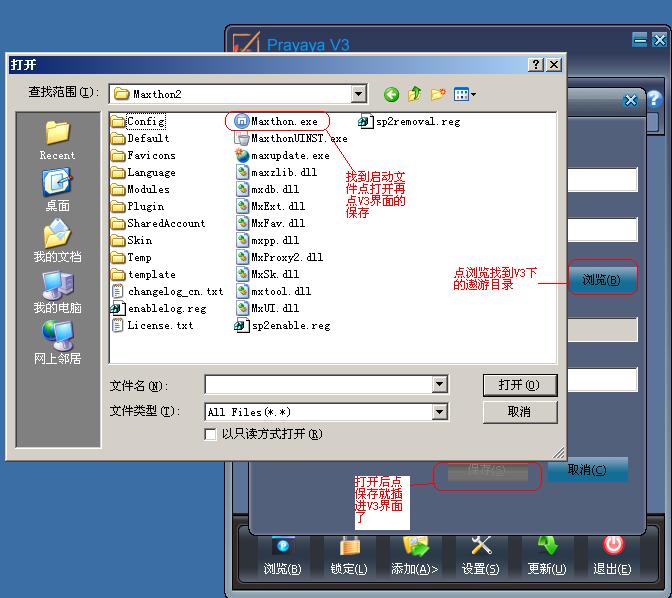672x598 pixels.
Task: Select the sp2removal.reg file
Action: click(409, 122)
